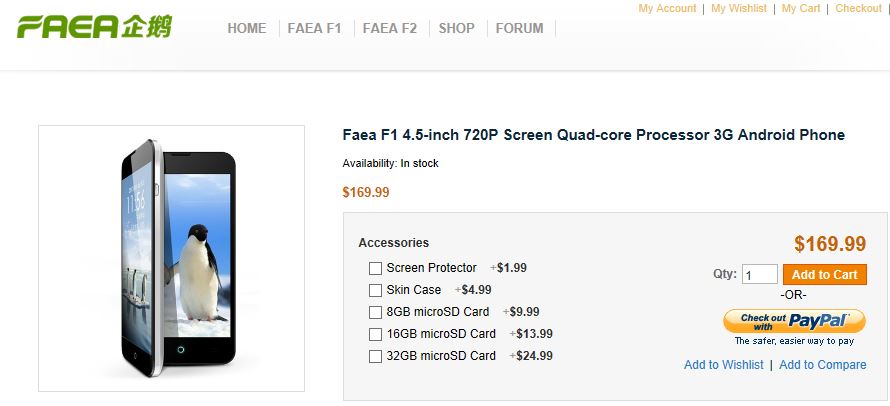Open the Faea F1 phone product image

click(171, 257)
